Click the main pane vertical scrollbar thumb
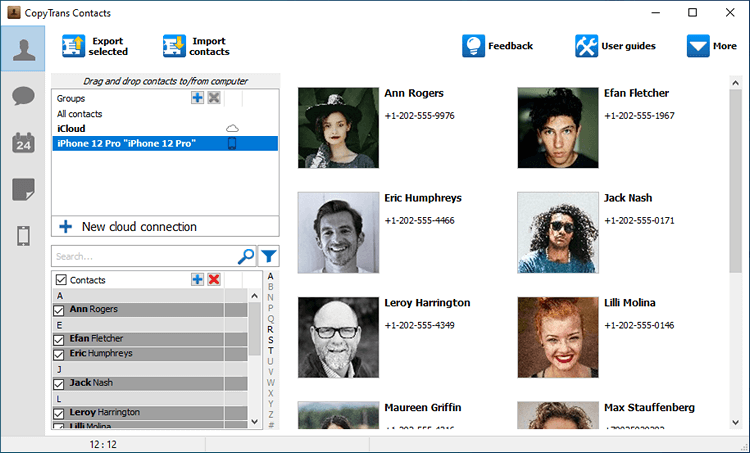 click(x=736, y=181)
